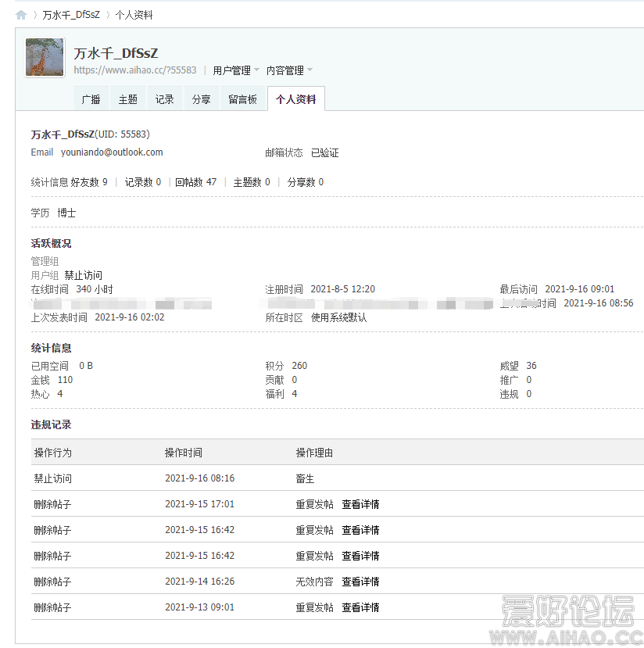The image size is (644, 648).
Task: Click the user's avatar picture
Action: click(x=44, y=57)
